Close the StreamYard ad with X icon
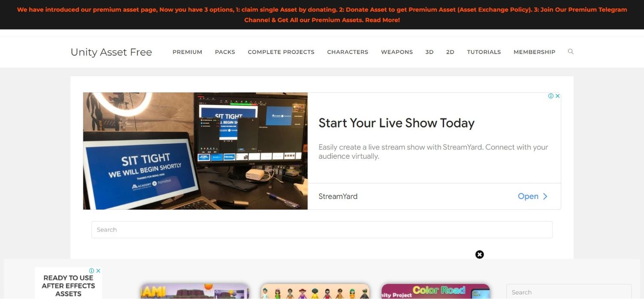The width and height of the screenshot is (644, 299). pos(558,96)
